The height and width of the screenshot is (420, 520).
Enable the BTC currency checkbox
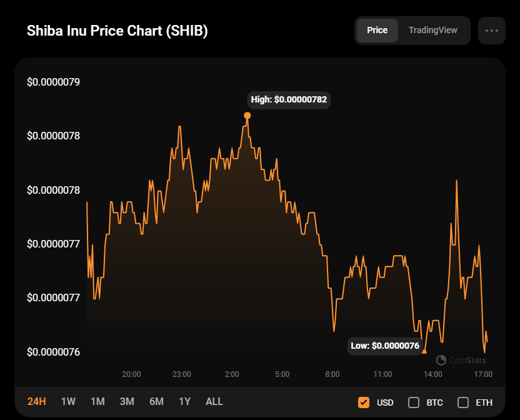tap(414, 402)
